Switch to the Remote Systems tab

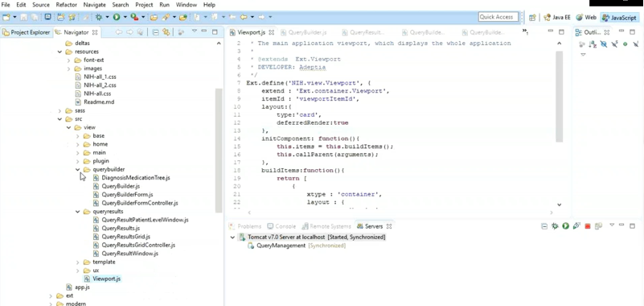point(326,226)
